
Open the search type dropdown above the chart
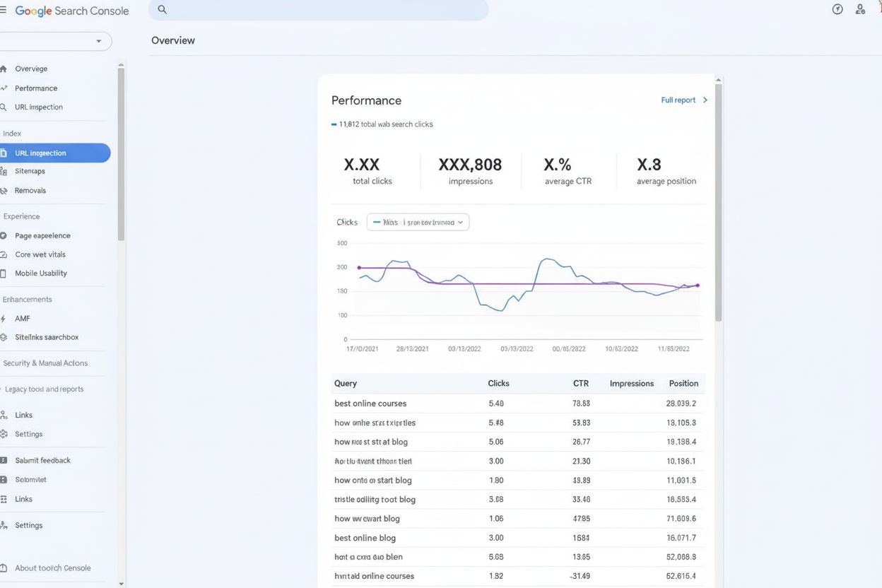coord(417,221)
